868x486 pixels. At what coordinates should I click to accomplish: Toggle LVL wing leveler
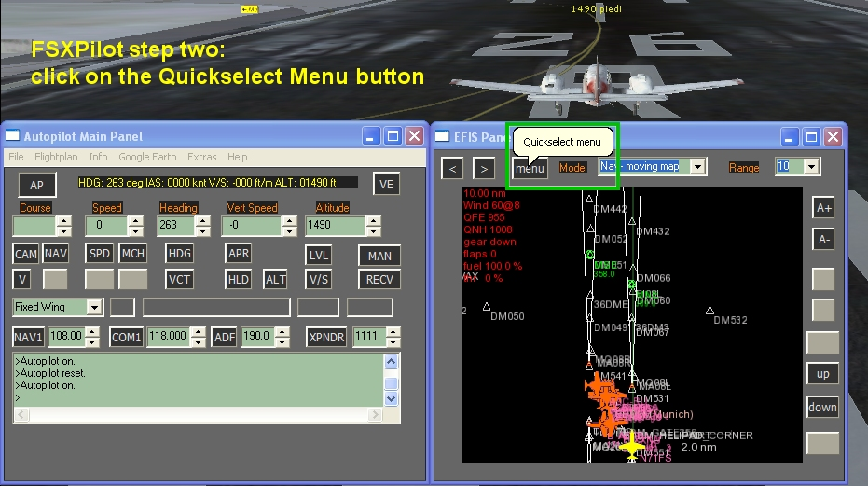(x=319, y=256)
